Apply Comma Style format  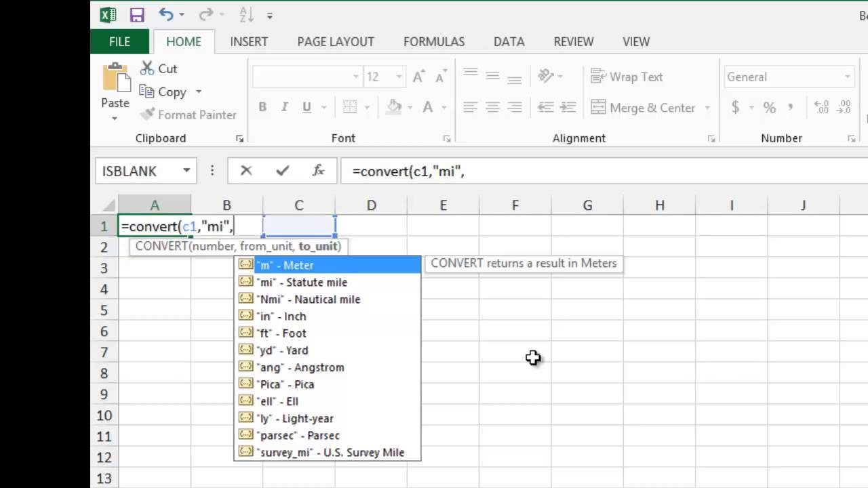[x=791, y=107]
